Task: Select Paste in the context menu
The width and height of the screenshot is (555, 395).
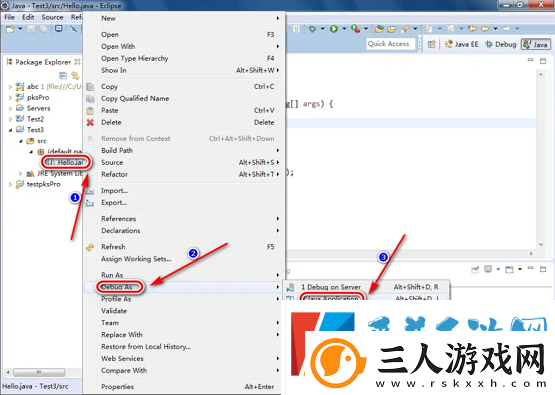Action: pyautogui.click(x=183, y=110)
